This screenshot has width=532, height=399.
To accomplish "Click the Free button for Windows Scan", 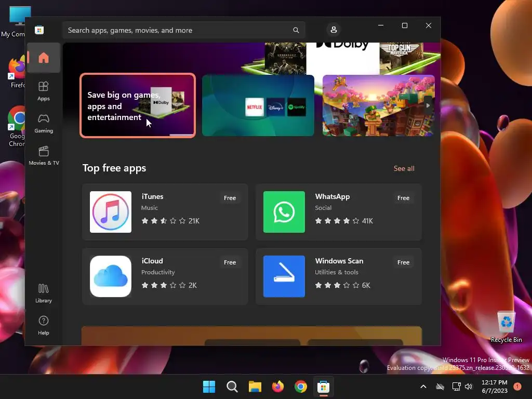I will (403, 262).
